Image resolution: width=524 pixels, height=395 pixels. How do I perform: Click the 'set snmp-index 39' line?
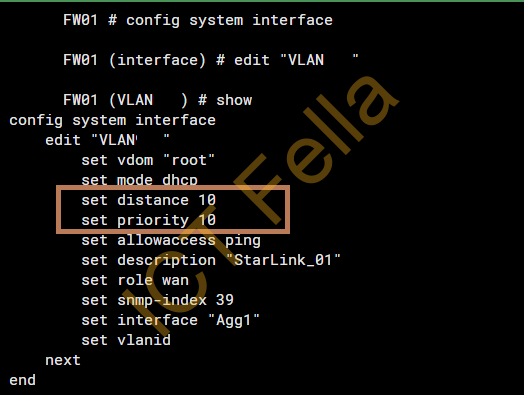tap(157, 300)
